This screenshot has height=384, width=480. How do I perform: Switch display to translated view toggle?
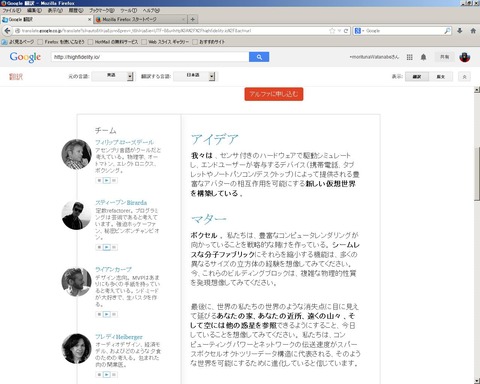pyautogui.click(x=417, y=77)
